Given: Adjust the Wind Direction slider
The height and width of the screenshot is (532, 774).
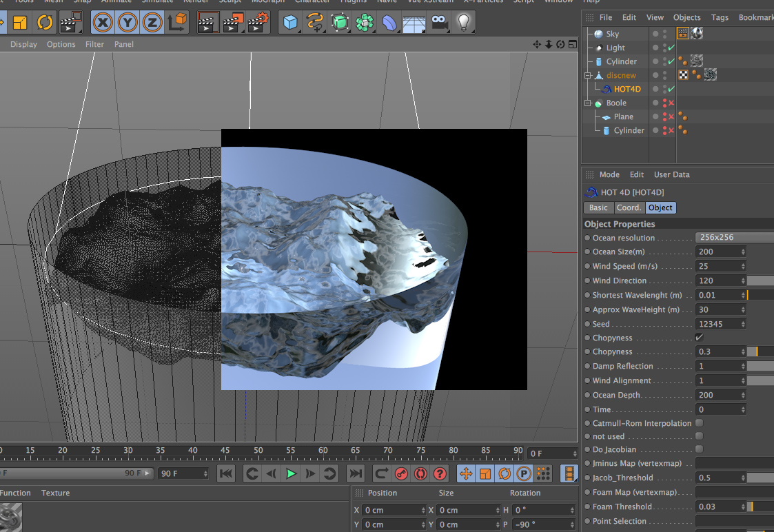Looking at the screenshot, I should [760, 280].
